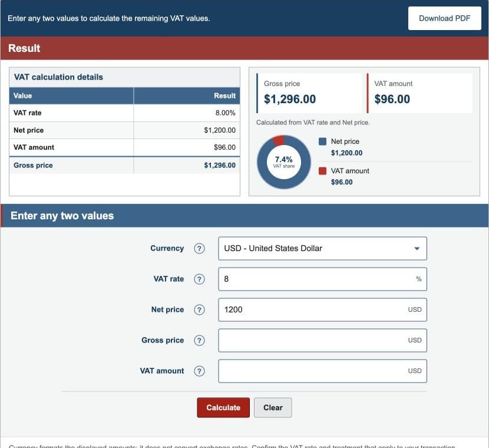489x448 pixels.
Task: Click the red Calculate button
Action: click(223, 407)
